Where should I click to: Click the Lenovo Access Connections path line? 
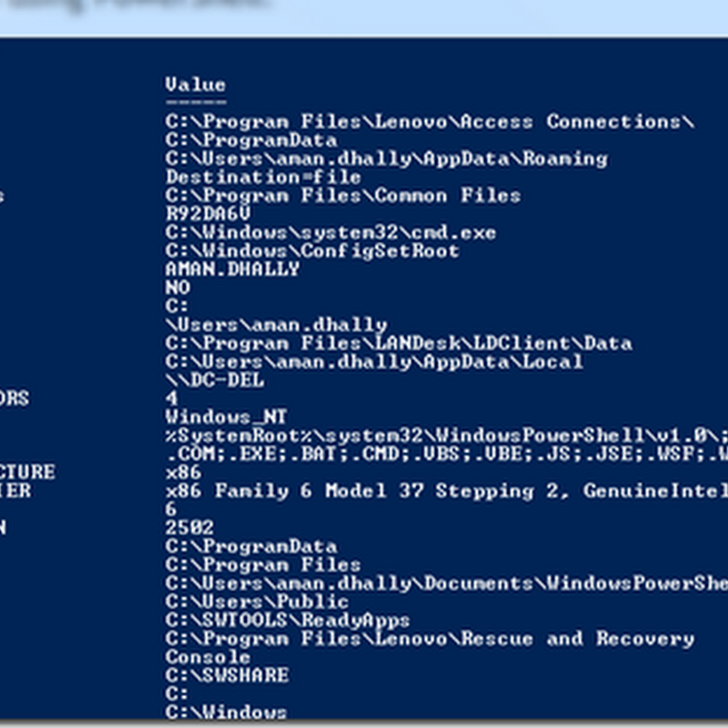[x=430, y=122]
